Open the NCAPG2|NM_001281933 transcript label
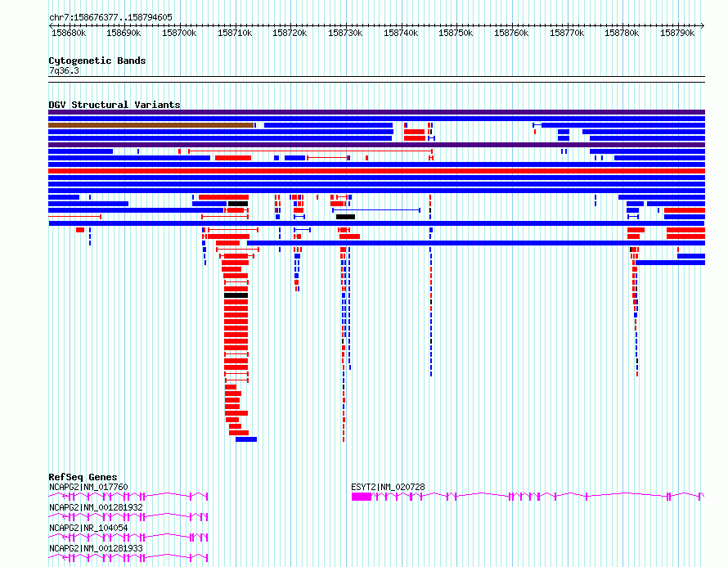 pyautogui.click(x=96, y=548)
